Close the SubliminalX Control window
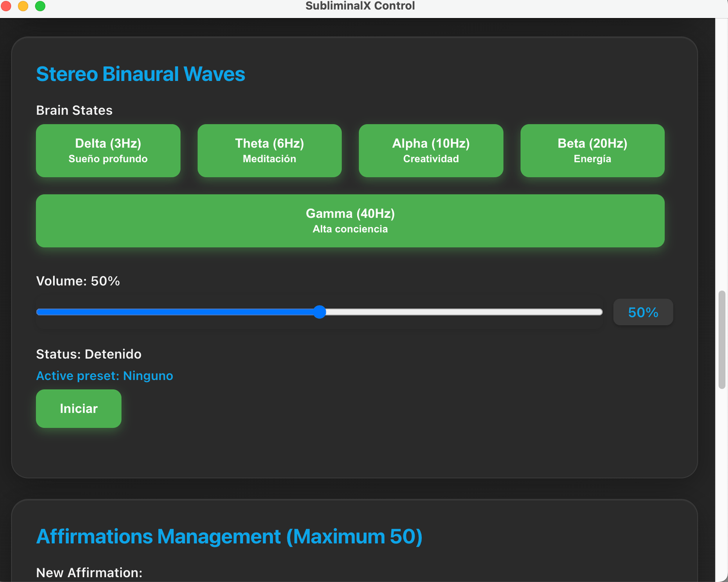 (6, 6)
